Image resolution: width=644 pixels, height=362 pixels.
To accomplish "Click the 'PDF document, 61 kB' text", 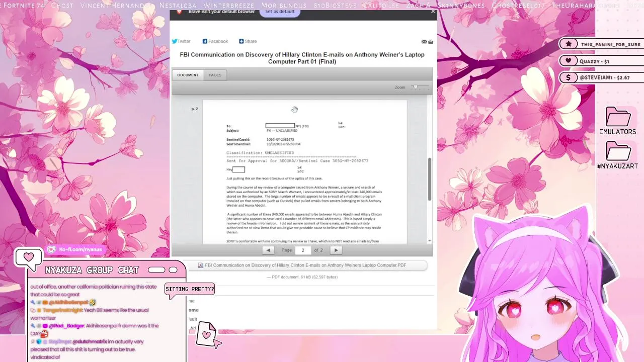I will tap(302, 277).
